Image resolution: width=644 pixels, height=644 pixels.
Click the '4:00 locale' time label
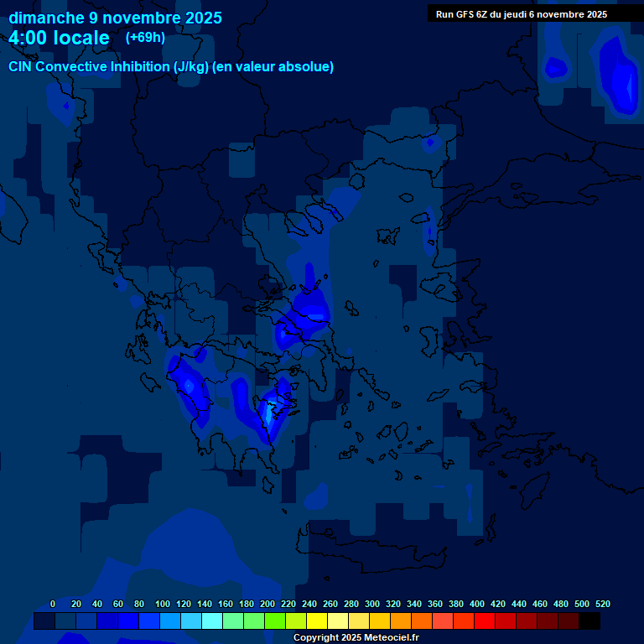coord(59,39)
